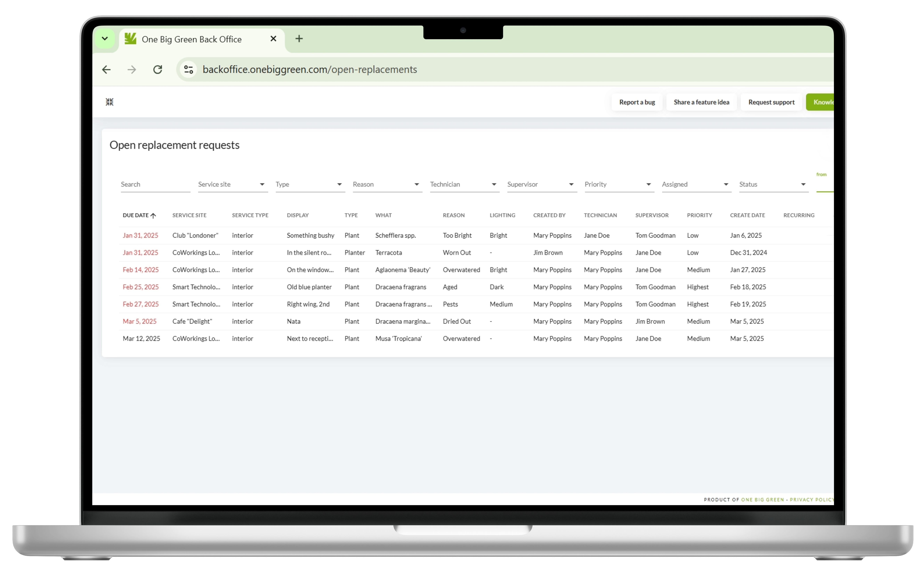Viewport: 924px width, 565px height.
Task: Open the Status filter dropdown
Action: [x=774, y=184]
